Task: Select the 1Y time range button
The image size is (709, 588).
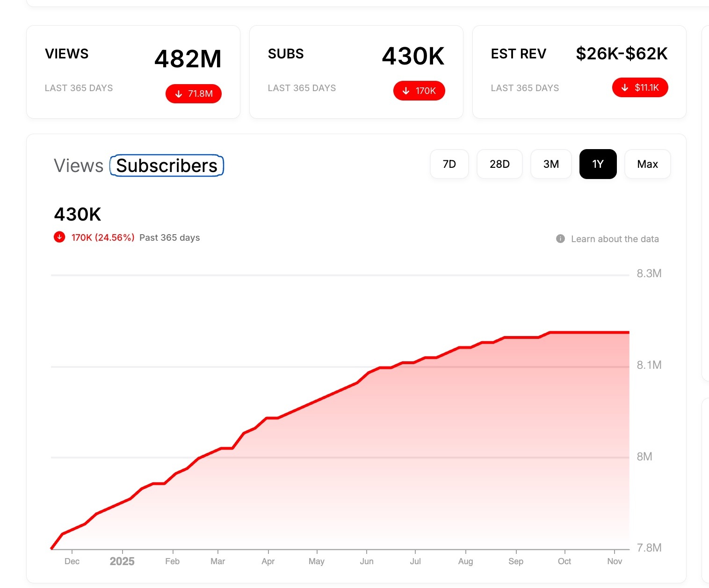Action: point(598,164)
